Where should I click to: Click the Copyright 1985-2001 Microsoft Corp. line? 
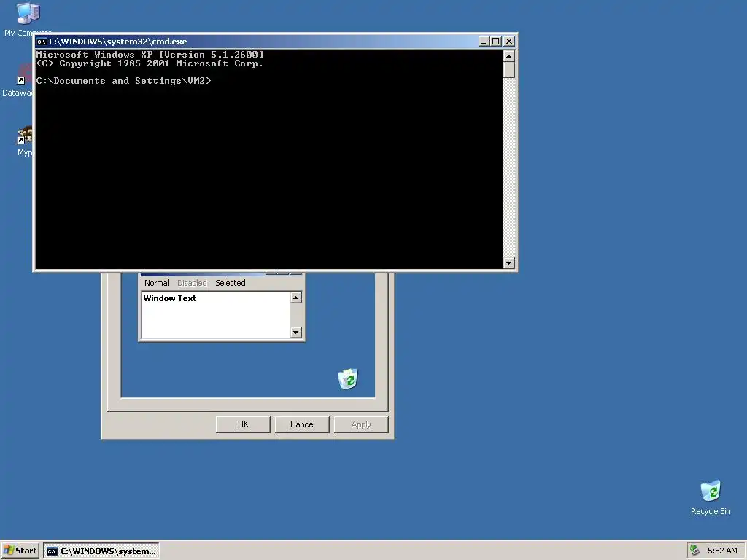click(x=150, y=63)
